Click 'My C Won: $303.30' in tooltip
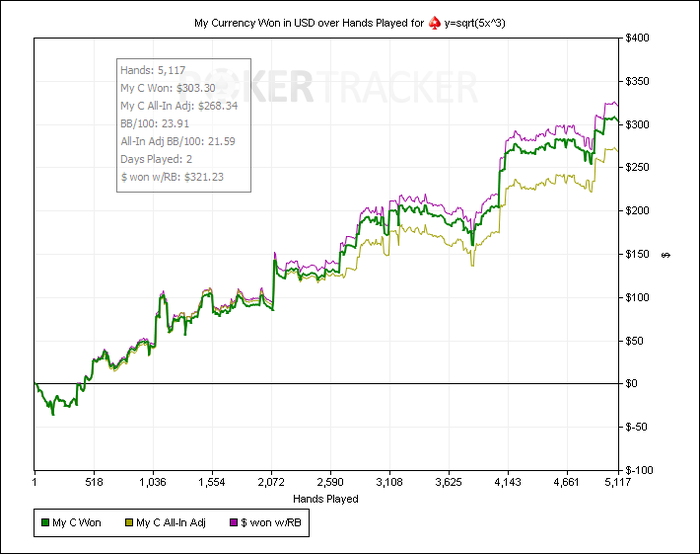 [x=168, y=88]
